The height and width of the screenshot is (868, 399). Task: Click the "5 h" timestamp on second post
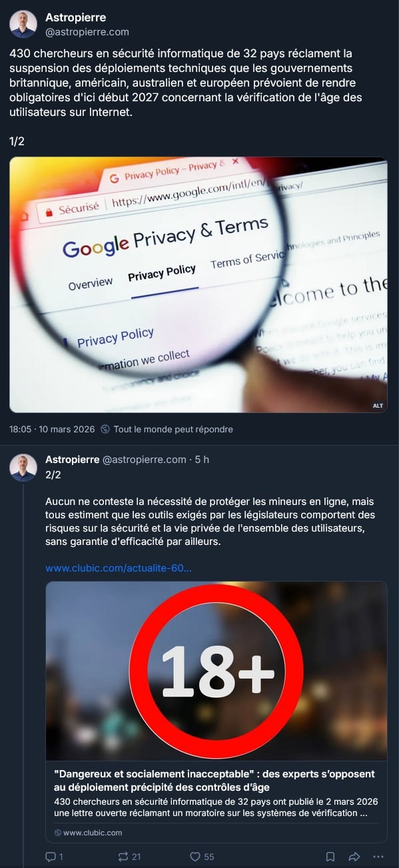tap(202, 460)
